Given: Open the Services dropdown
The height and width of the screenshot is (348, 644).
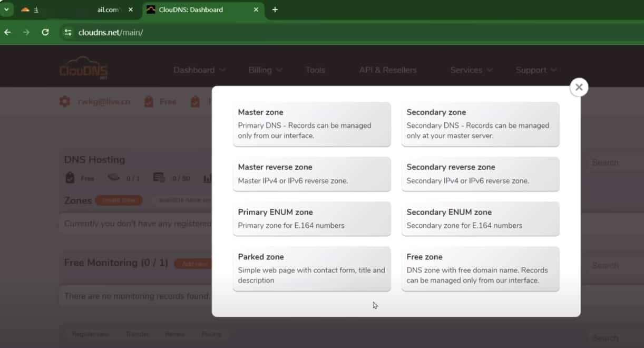Looking at the screenshot, I should (x=471, y=70).
